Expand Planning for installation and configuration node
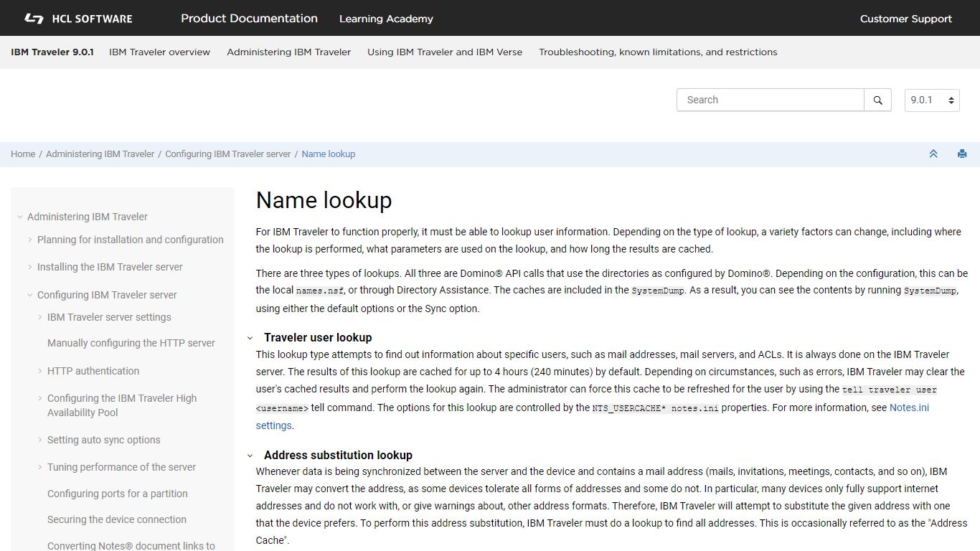Screen dimensions: 980x551 (30, 240)
